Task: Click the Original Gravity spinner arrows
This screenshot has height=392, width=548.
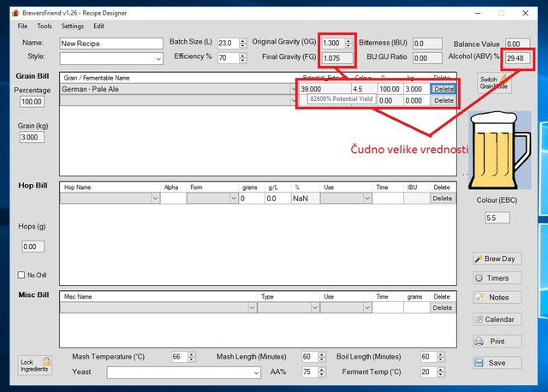Action: [348, 43]
